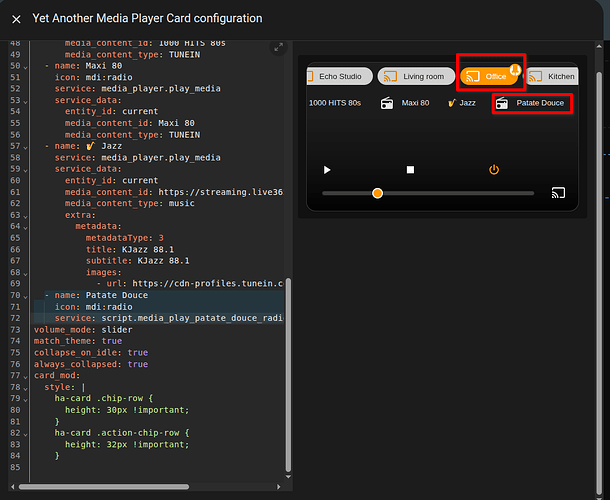Close the card configuration dialog
The width and height of the screenshot is (610, 500).
coord(16,19)
